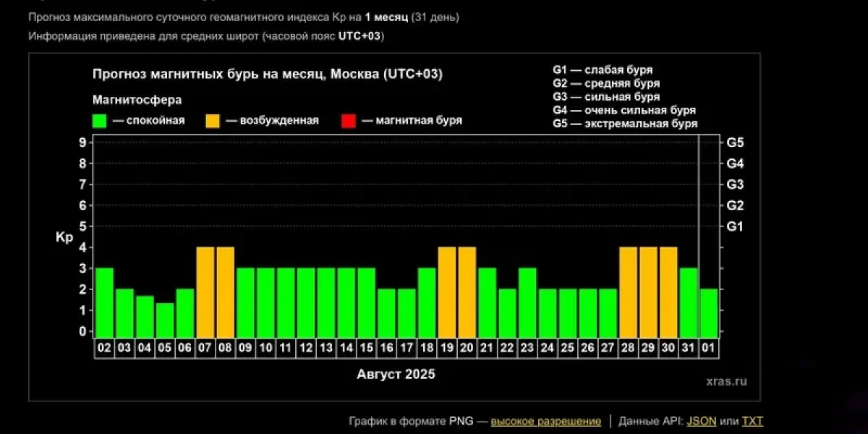Select the 'Август 2025' month label
868x434 pixels.
click(396, 374)
